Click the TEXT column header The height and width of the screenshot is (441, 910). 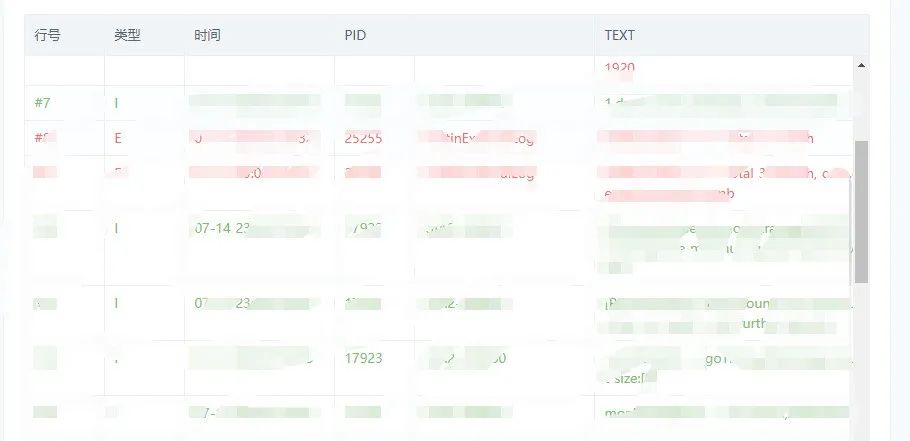click(619, 35)
